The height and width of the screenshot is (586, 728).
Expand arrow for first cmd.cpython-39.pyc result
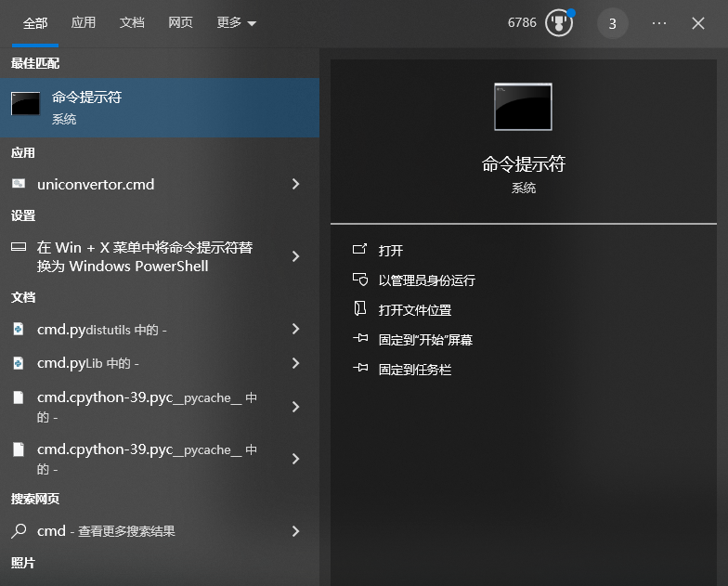click(x=295, y=407)
